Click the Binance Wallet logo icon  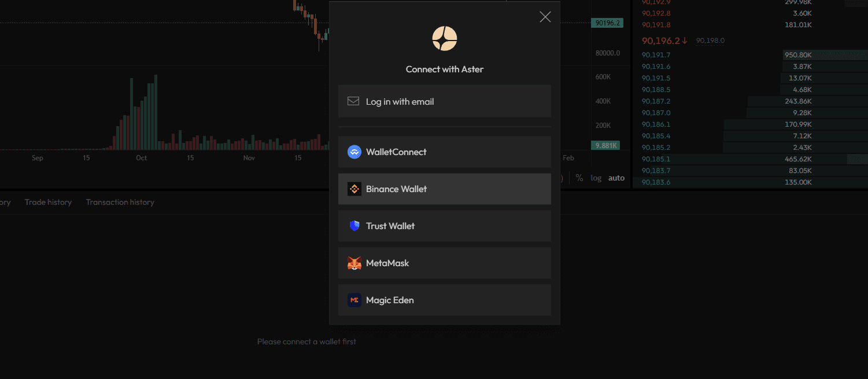(x=354, y=189)
